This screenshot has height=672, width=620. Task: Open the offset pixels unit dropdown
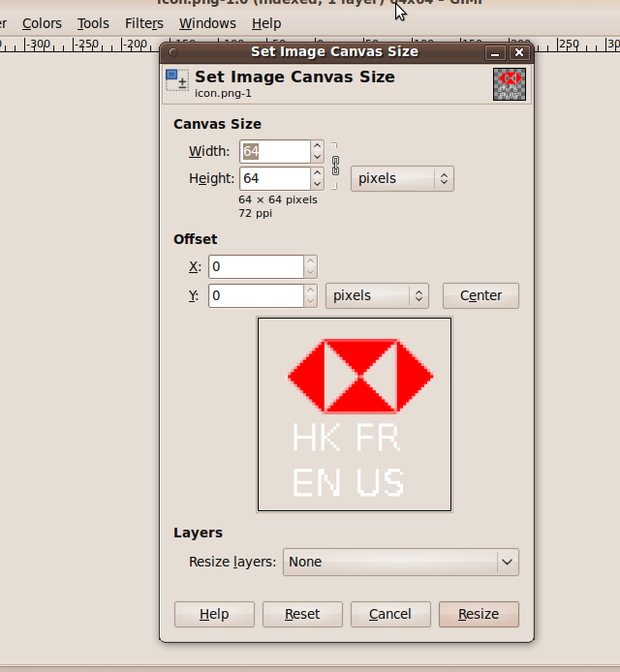(377, 295)
